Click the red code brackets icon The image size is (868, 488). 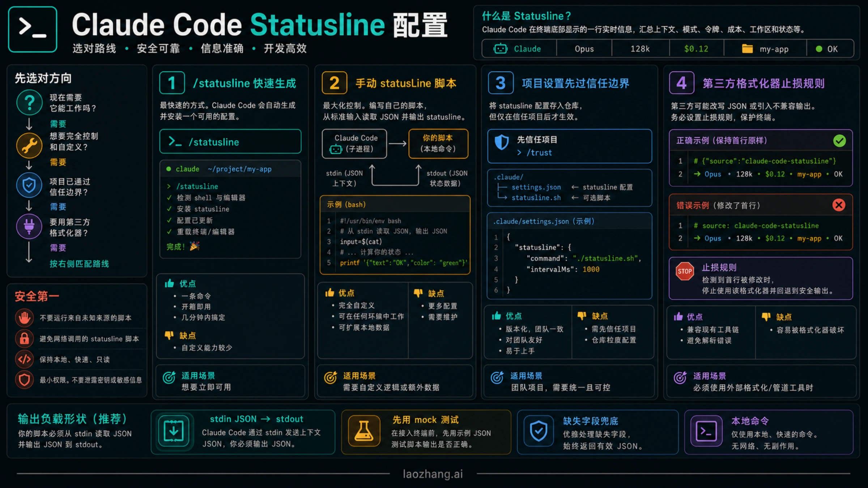point(24,359)
